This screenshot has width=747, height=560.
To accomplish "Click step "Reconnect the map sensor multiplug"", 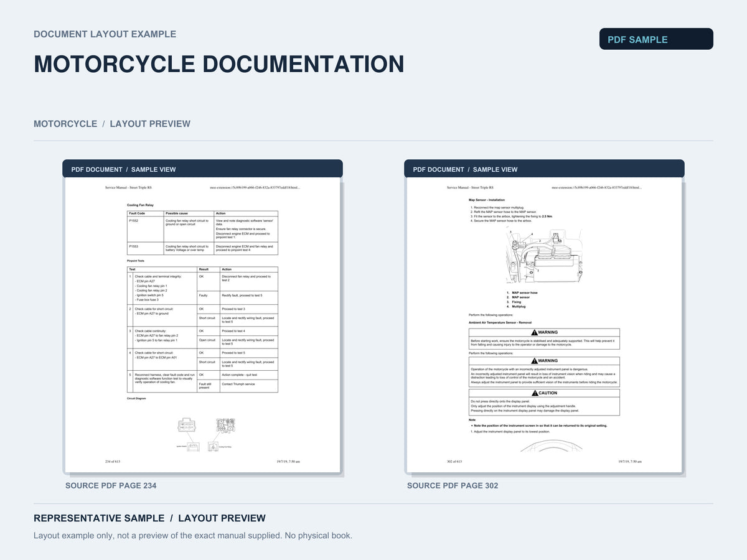I will [x=497, y=207].
